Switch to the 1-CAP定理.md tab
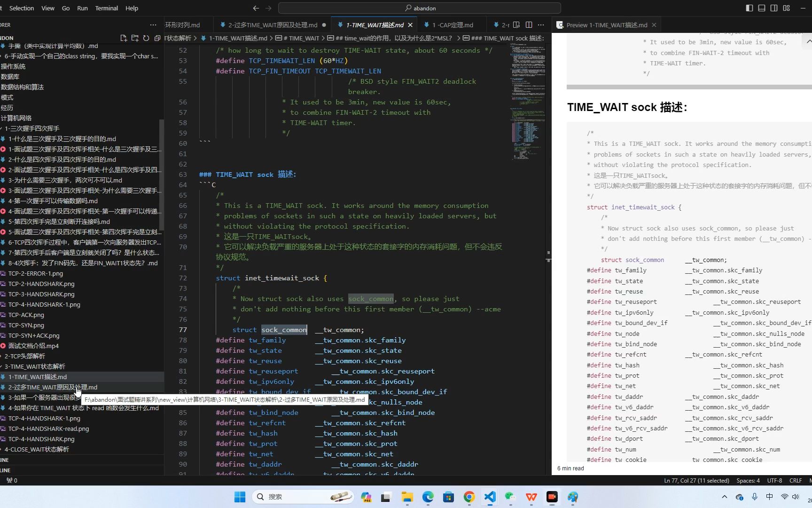Screen dimensions: 812x508 (453, 25)
